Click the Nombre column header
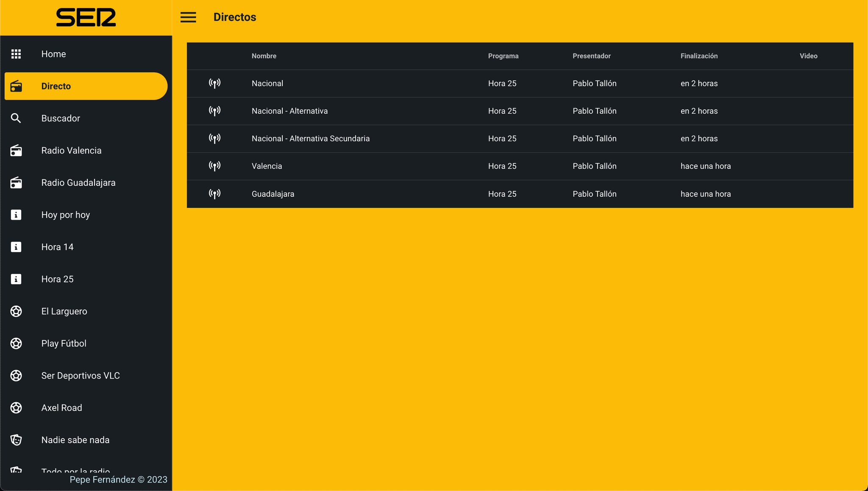Viewport: 868px width, 491px height. 264,56
